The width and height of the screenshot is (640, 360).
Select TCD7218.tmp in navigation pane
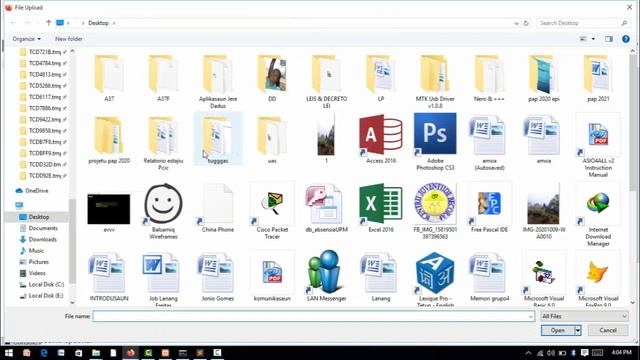click(43, 52)
